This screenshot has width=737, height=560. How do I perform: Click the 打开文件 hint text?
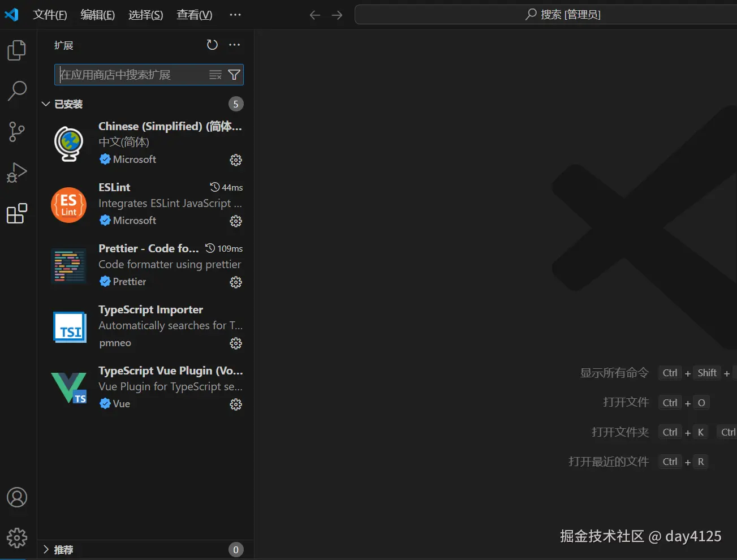pyautogui.click(x=626, y=402)
